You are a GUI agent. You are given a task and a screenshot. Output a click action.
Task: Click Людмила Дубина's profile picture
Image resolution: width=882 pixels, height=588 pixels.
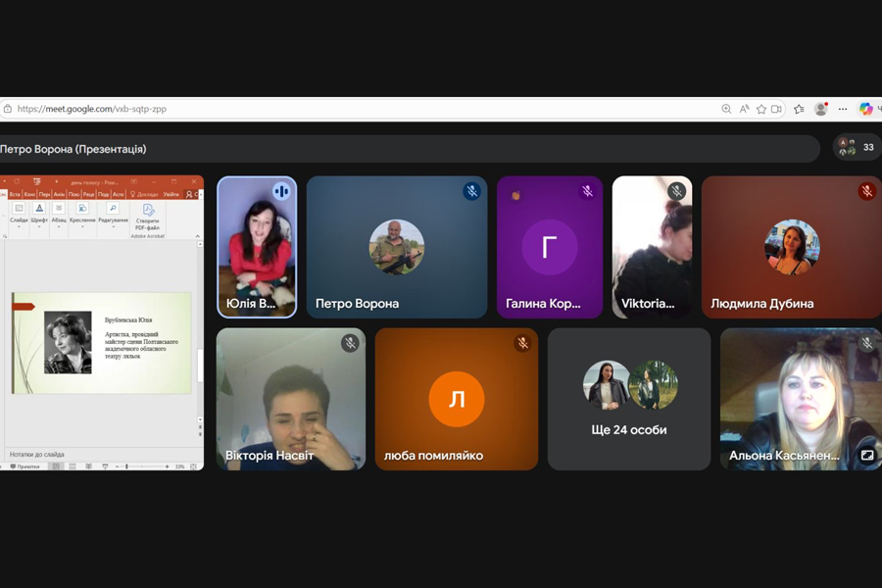click(x=792, y=247)
